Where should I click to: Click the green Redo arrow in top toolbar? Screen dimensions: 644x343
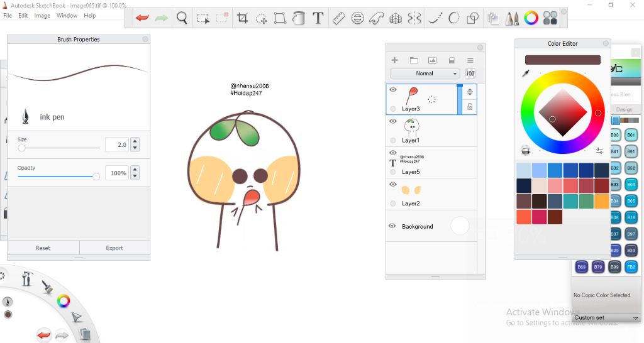point(162,18)
